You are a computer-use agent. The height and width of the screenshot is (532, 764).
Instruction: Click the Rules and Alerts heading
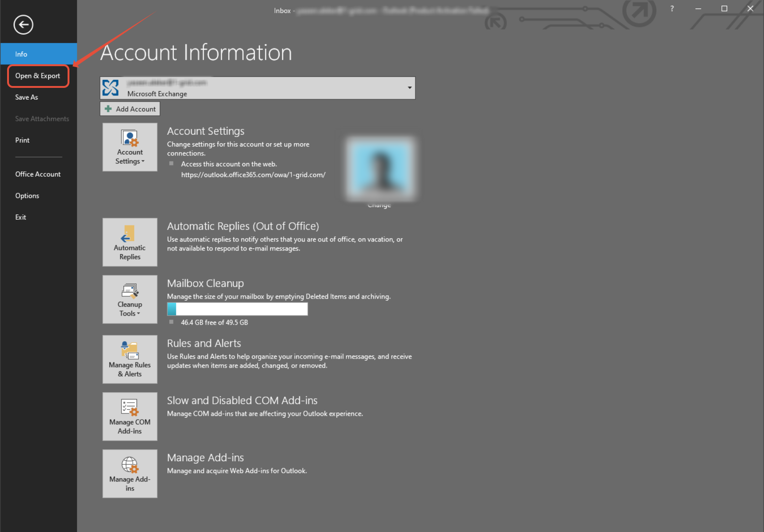coord(204,343)
